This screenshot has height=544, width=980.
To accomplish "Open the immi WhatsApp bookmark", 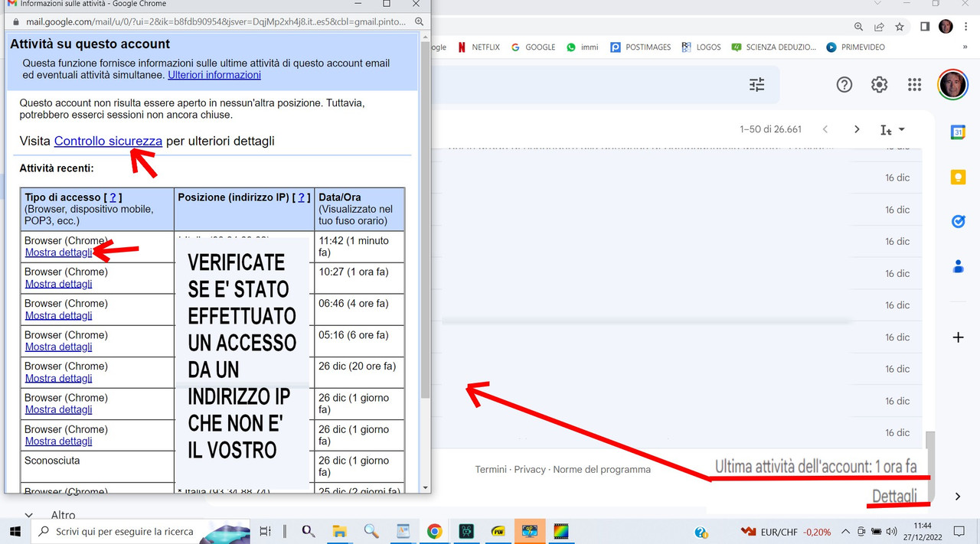I will coord(583,47).
